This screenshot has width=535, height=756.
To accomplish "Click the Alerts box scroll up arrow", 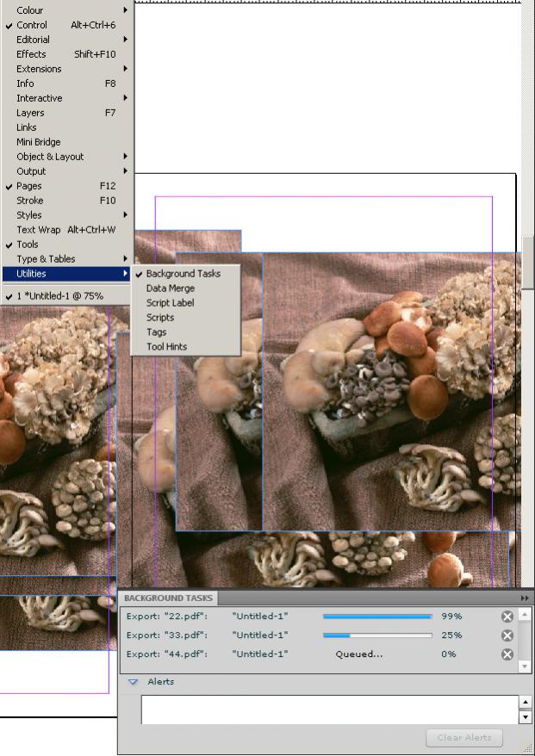I will (x=526, y=702).
